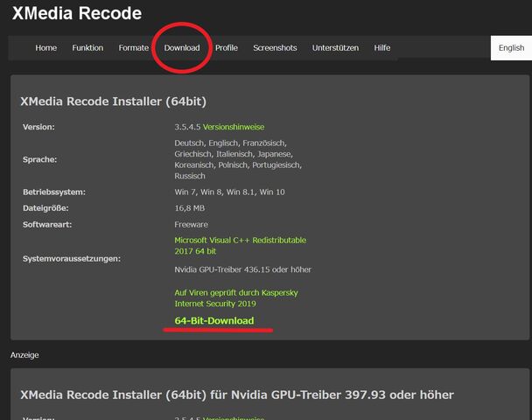532x420 pixels.
Task: Click the Win 7, Win 8 operating systems text
Action: (x=229, y=192)
